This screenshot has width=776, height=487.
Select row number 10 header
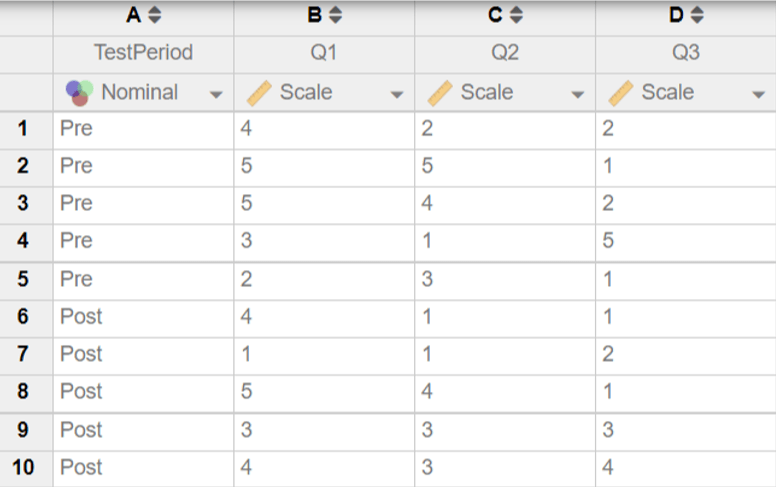coord(23,467)
